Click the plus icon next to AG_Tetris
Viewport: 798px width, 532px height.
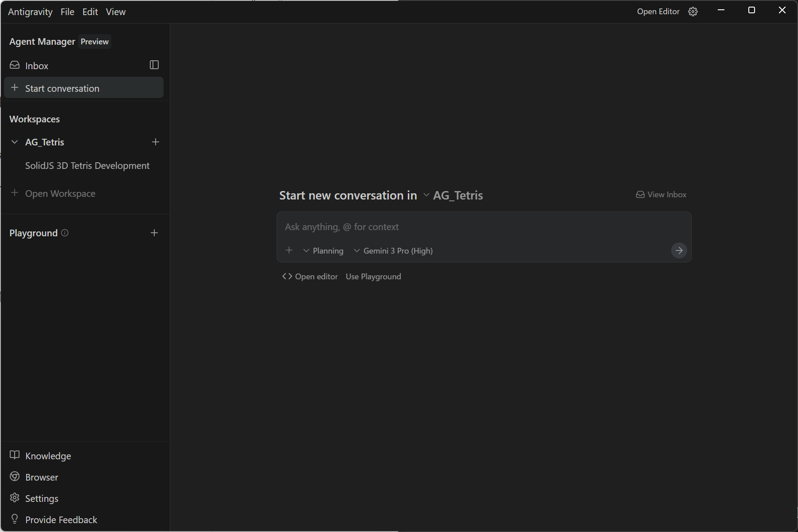pyautogui.click(x=156, y=142)
